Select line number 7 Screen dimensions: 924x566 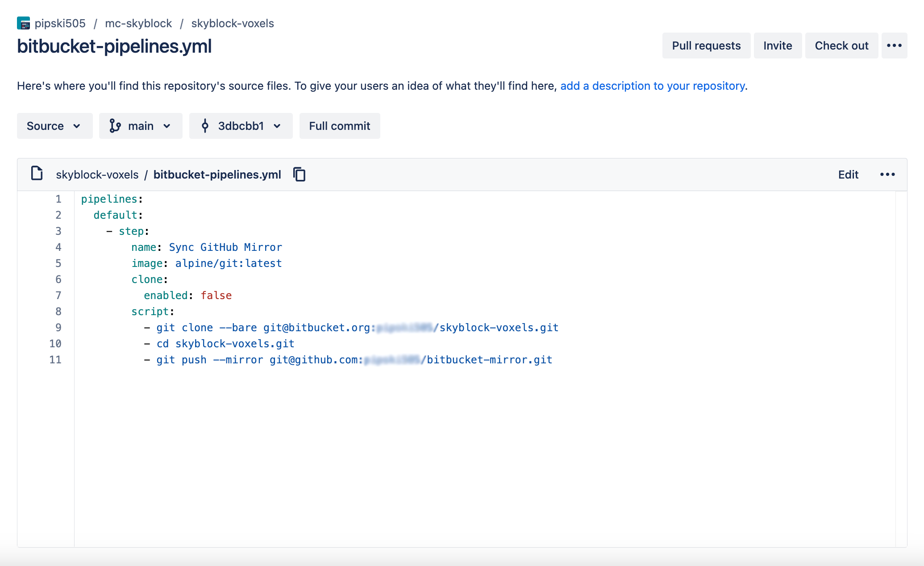(58, 295)
